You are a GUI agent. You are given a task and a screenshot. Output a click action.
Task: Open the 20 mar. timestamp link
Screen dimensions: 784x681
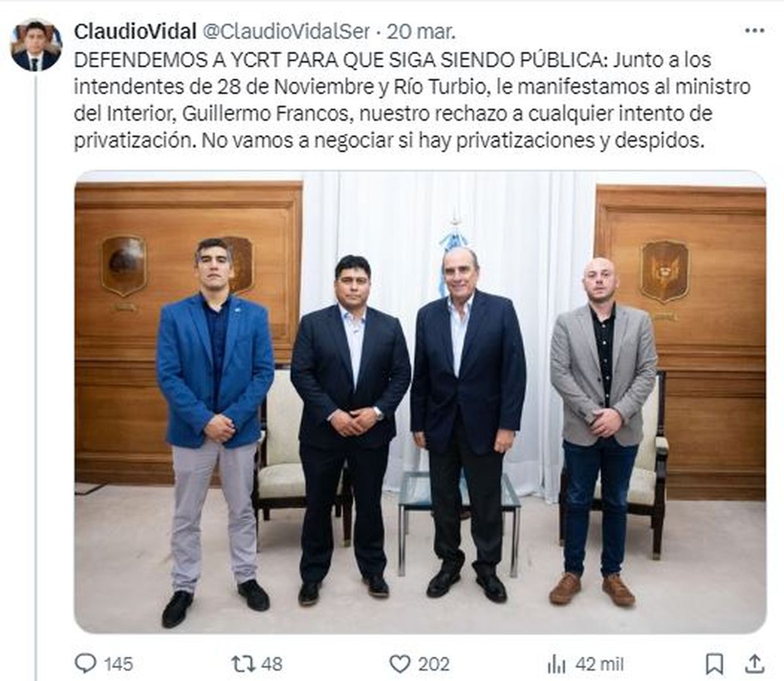click(421, 31)
